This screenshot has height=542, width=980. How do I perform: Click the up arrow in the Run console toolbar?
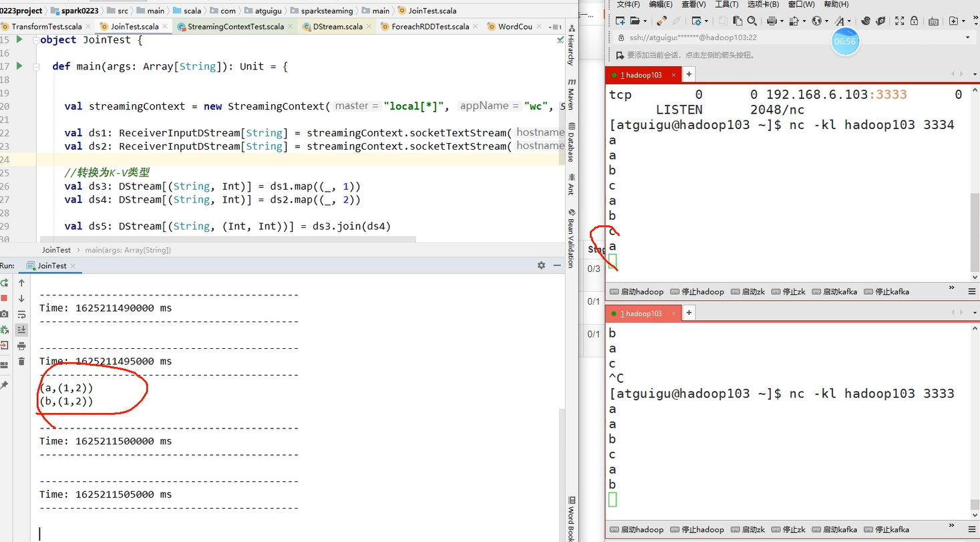(x=21, y=283)
